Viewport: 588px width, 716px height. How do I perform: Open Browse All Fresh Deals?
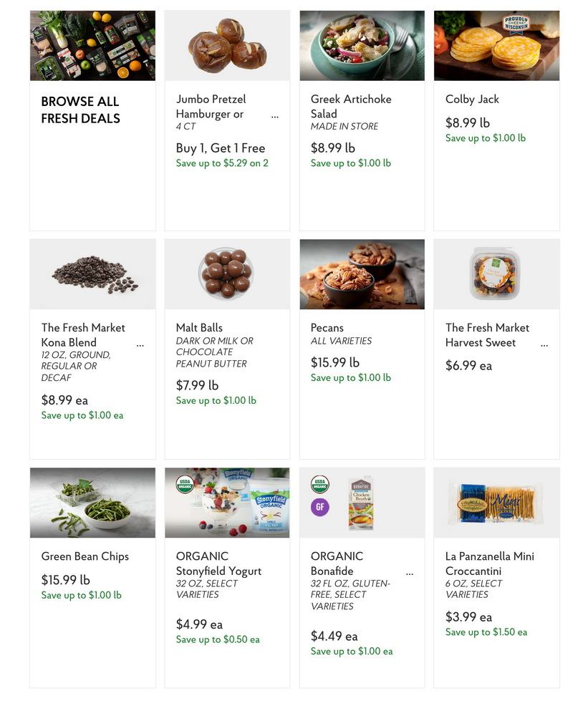click(80, 110)
